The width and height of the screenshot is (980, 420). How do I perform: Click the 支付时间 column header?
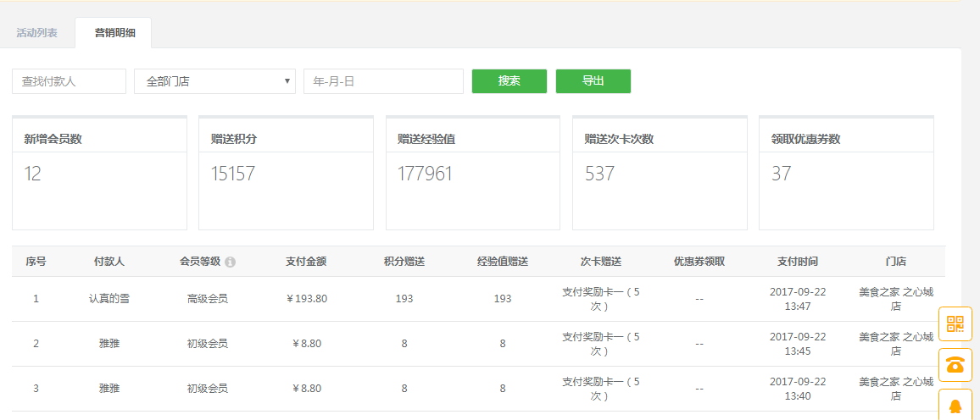[798, 262]
